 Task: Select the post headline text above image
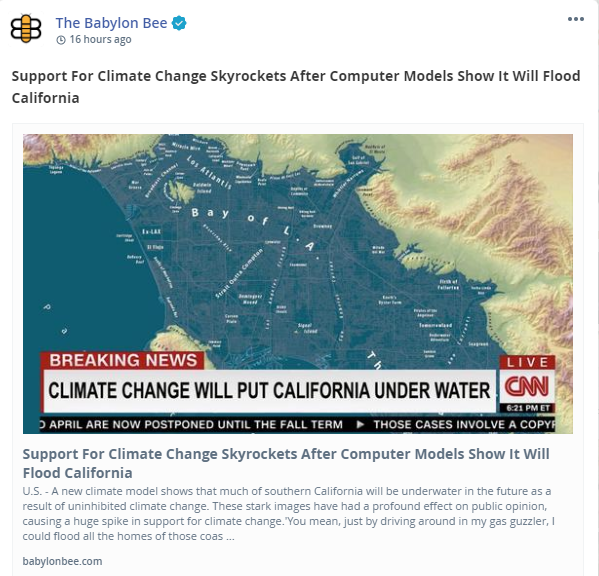pos(296,87)
